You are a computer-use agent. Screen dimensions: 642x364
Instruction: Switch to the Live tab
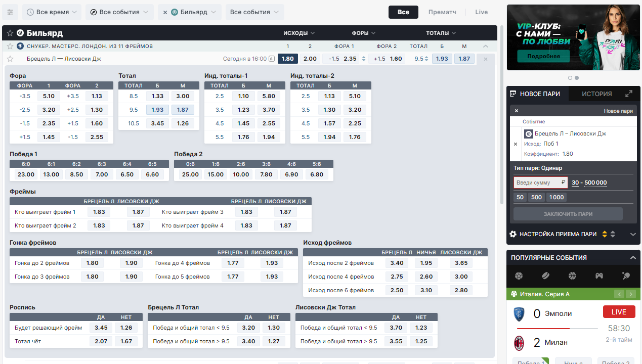click(482, 12)
